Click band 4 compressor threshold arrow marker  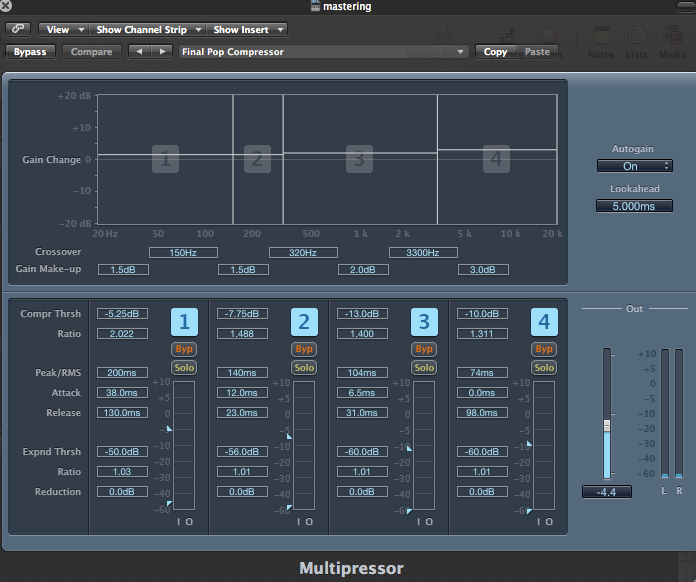click(x=529, y=443)
